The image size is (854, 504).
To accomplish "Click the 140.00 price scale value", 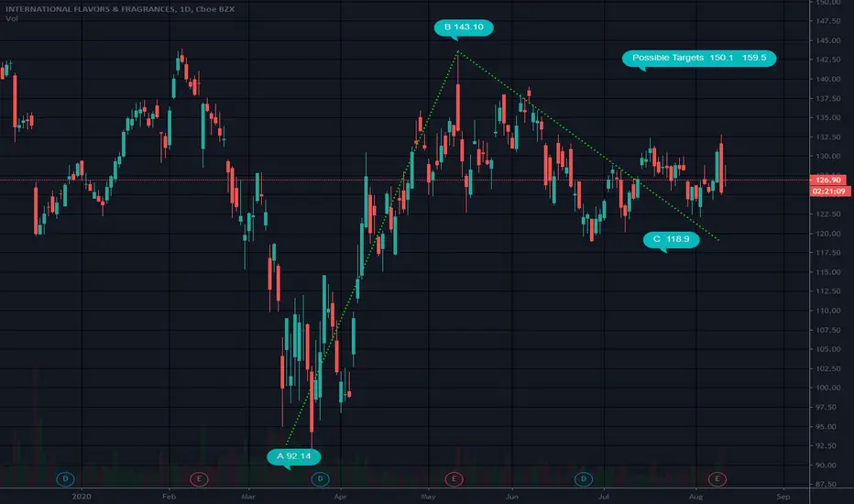I will [x=828, y=79].
